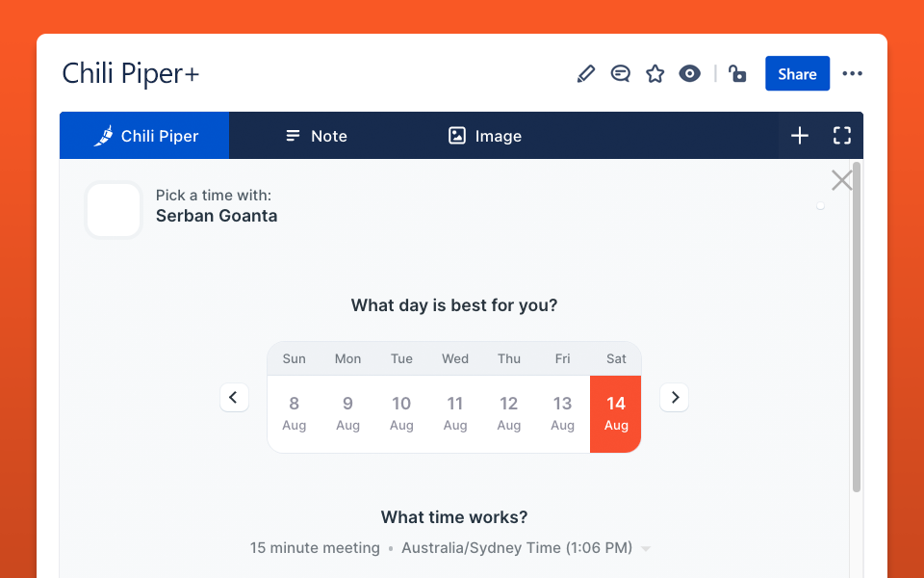Click the '15 minute meeting' text
Screen dimensions: 924x578
315,548
